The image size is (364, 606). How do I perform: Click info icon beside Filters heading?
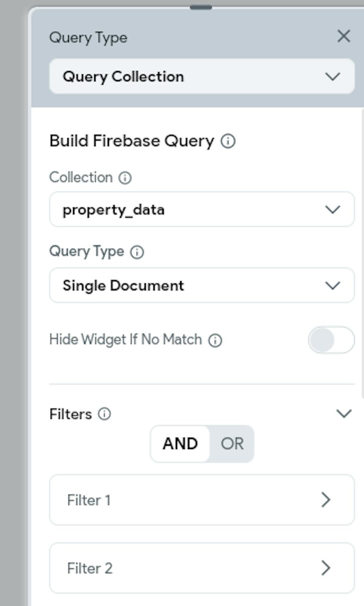pyautogui.click(x=104, y=414)
